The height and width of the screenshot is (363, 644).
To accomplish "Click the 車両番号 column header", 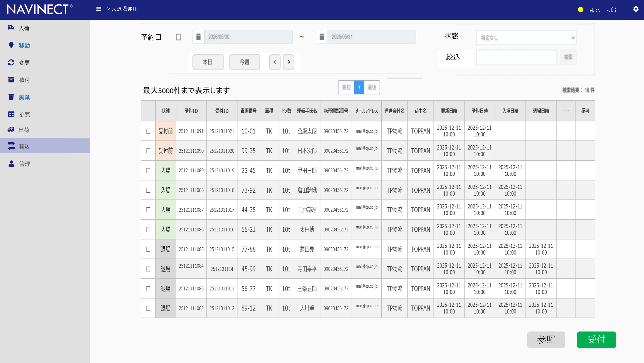I will pos(249,111).
